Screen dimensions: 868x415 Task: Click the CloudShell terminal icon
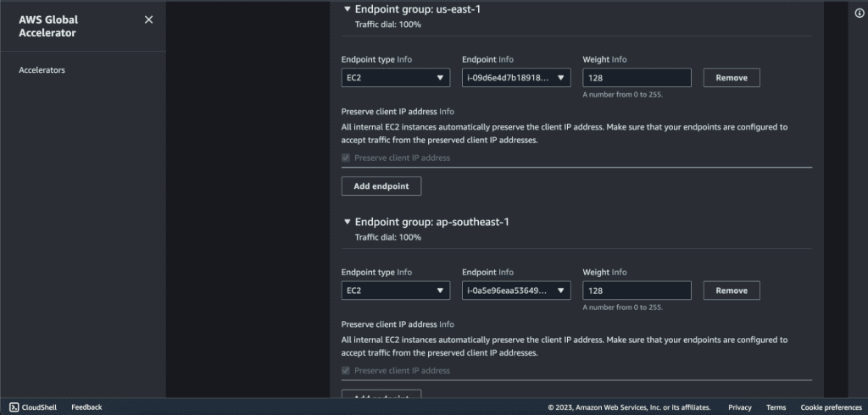tap(14, 407)
